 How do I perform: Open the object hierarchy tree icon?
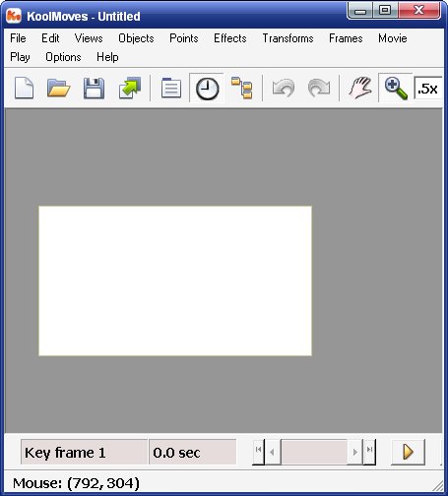242,88
